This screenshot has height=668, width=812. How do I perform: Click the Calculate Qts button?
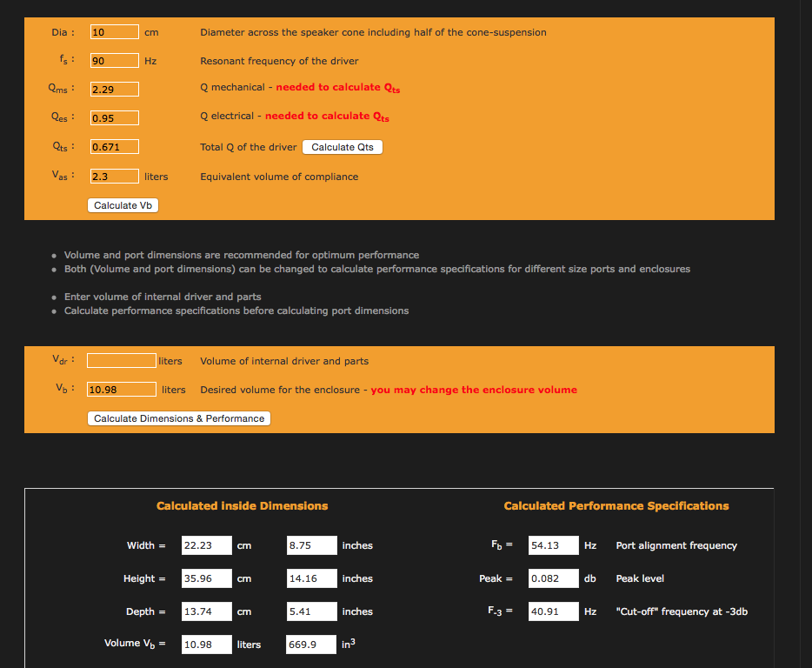coord(343,147)
